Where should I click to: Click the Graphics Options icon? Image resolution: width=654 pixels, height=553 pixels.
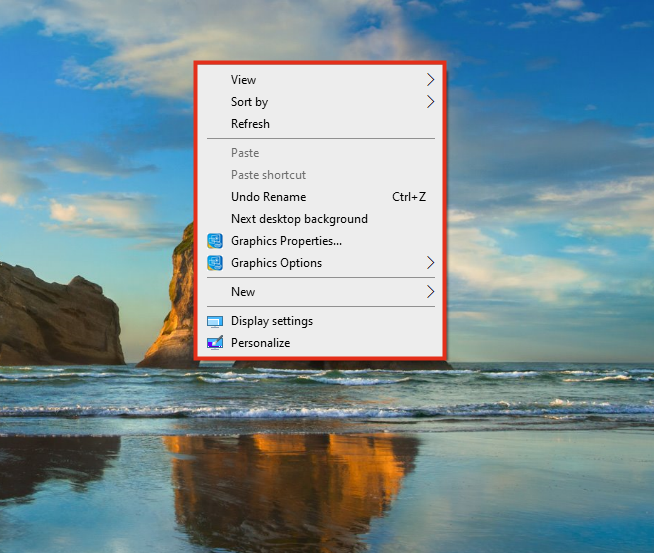tap(215, 263)
